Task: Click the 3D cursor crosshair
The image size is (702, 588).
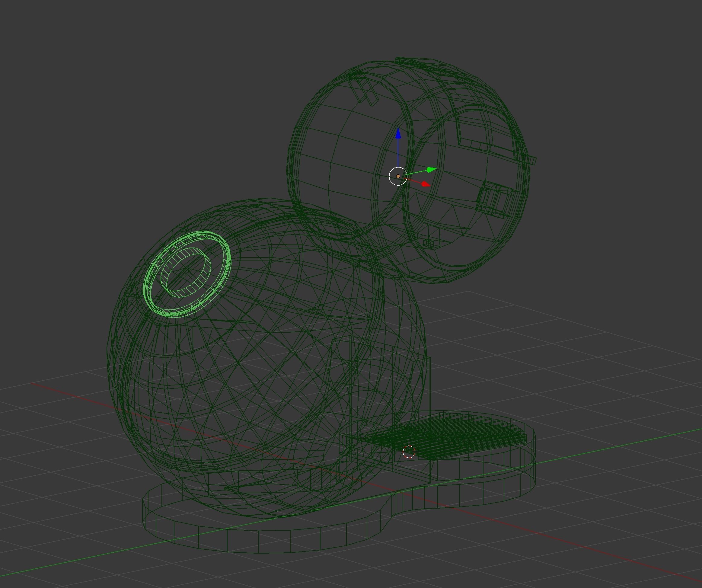Action: [409, 452]
